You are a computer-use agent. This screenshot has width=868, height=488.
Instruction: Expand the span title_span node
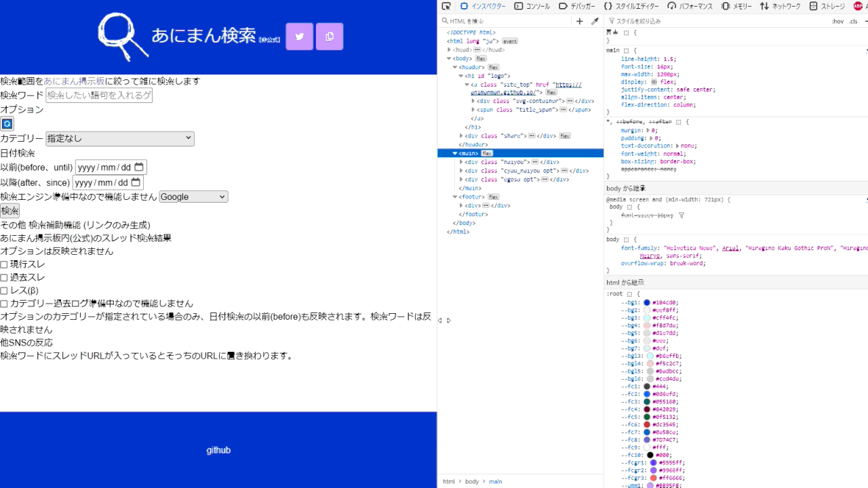pos(473,110)
